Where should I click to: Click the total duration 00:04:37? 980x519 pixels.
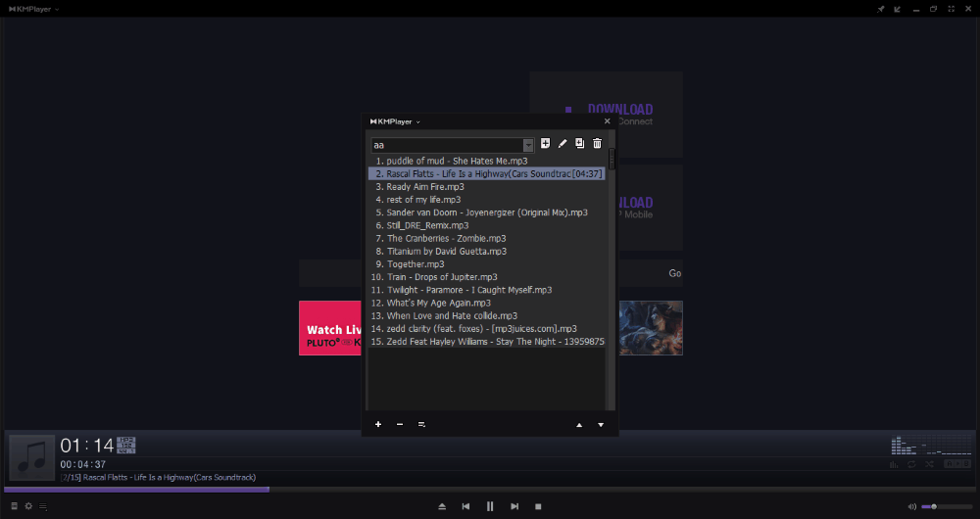[83, 465]
